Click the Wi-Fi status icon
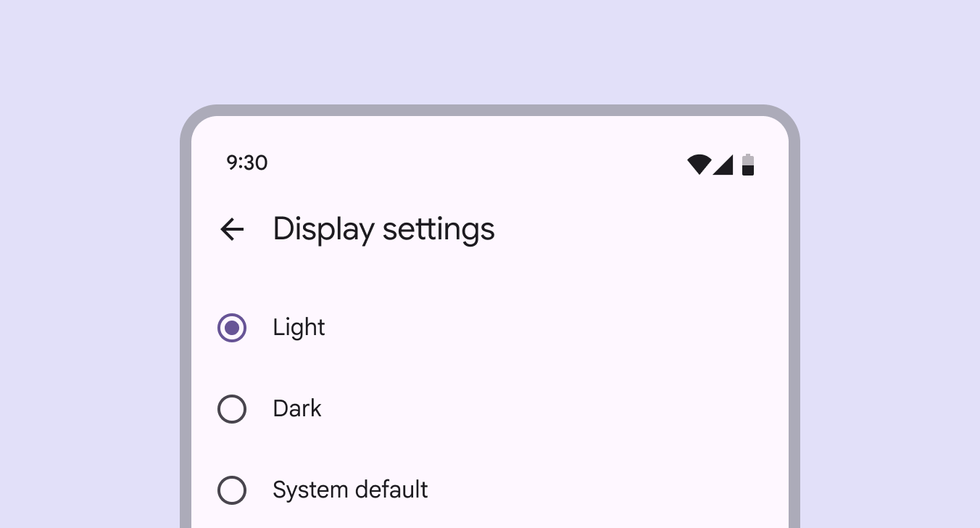The width and height of the screenshot is (980, 528). [x=699, y=165]
